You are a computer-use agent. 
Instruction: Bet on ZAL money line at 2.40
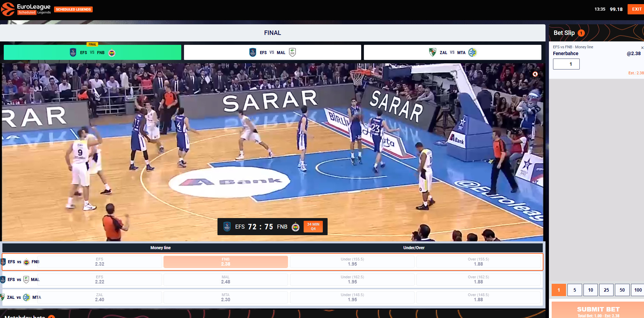pyautogui.click(x=100, y=297)
